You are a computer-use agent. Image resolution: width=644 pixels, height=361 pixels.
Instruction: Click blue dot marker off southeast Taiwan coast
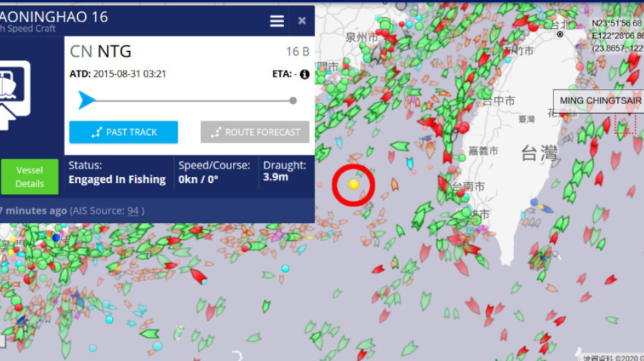click(x=534, y=203)
